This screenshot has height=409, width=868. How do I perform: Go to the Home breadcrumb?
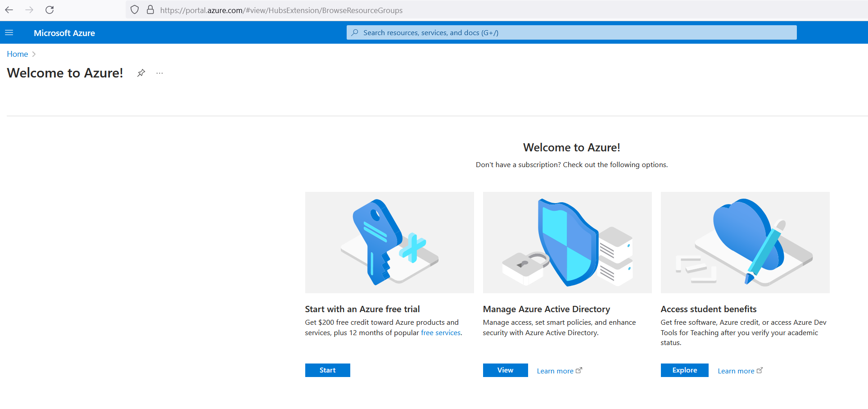[x=18, y=54]
